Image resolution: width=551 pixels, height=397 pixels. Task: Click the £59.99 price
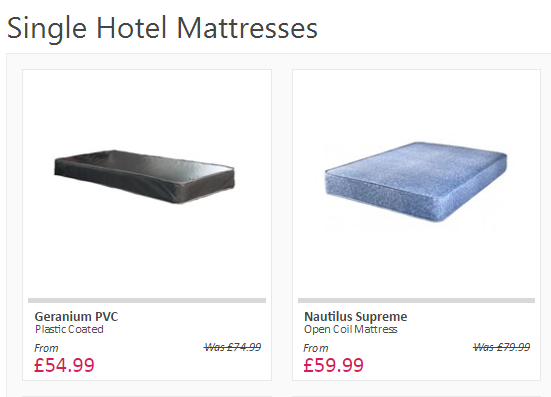[333, 365]
